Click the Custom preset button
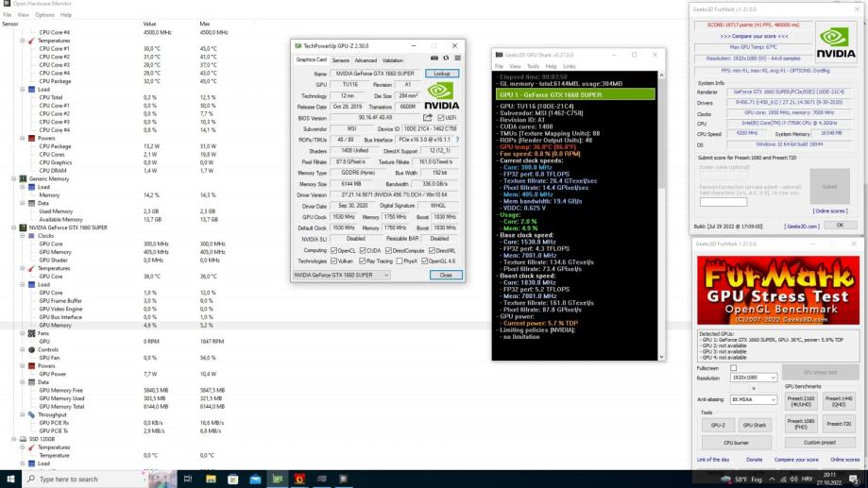 (x=819, y=443)
